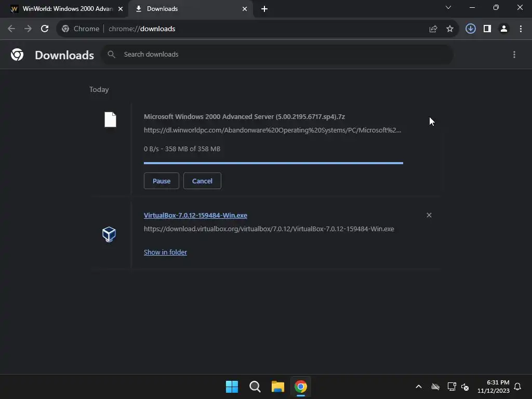Select the Downloads tab
This screenshot has width=532, height=399.
click(x=190, y=9)
